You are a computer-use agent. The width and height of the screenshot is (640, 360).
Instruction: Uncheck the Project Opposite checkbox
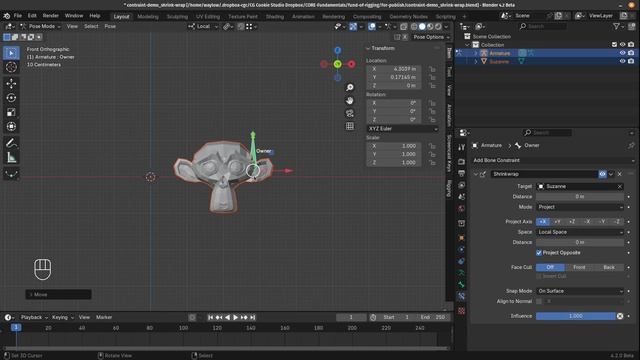tap(539, 253)
